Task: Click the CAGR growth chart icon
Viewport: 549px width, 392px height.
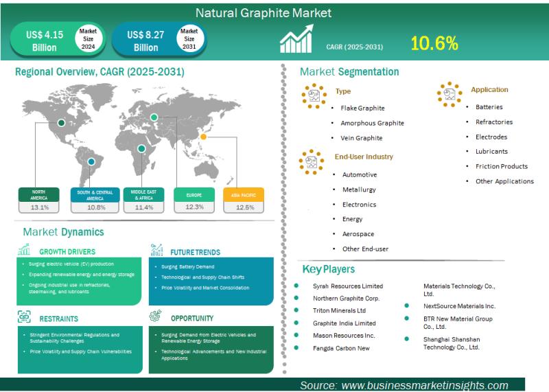Action: 296,41
